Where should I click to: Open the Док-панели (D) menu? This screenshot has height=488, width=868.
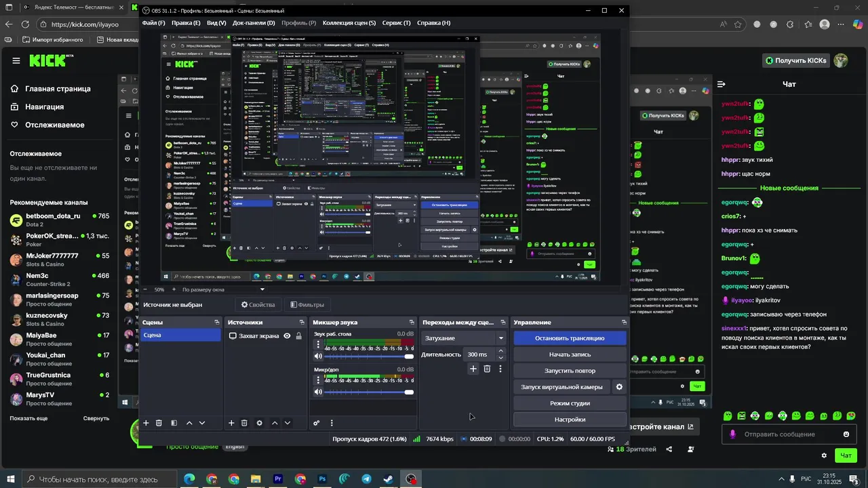click(254, 22)
